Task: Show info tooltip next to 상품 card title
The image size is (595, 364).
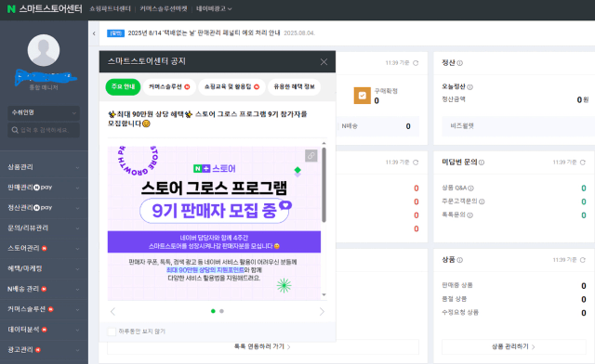Action: point(460,260)
